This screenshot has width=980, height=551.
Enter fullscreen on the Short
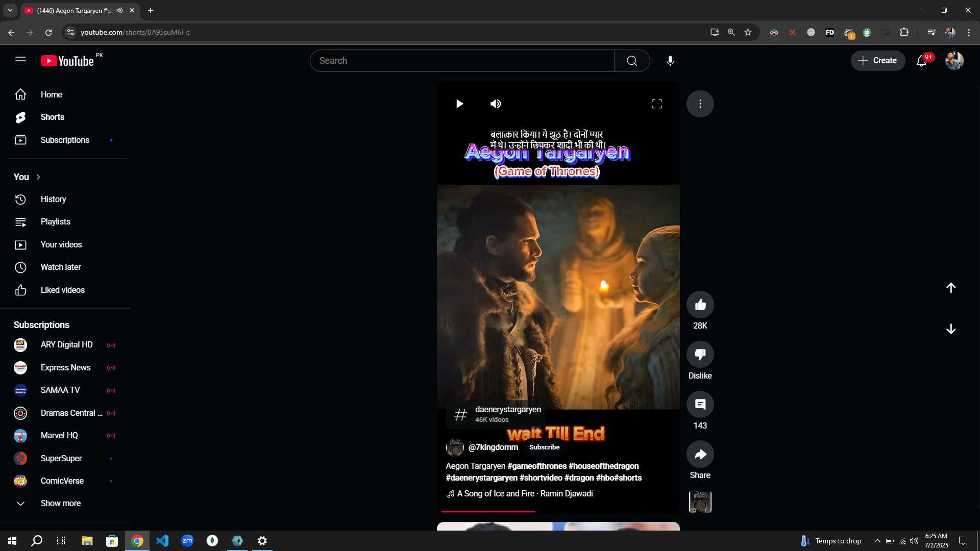(657, 104)
